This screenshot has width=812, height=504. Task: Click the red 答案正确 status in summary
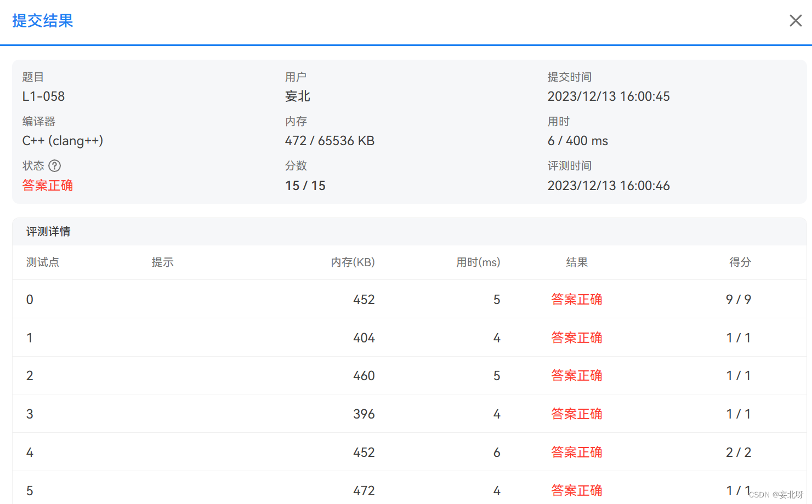point(48,186)
